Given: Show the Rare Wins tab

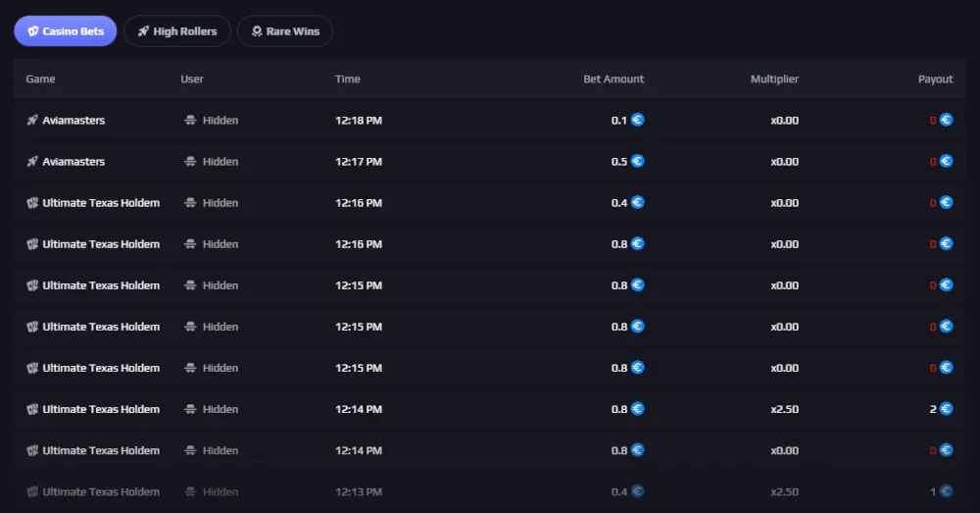Looking at the screenshot, I should pos(285,31).
